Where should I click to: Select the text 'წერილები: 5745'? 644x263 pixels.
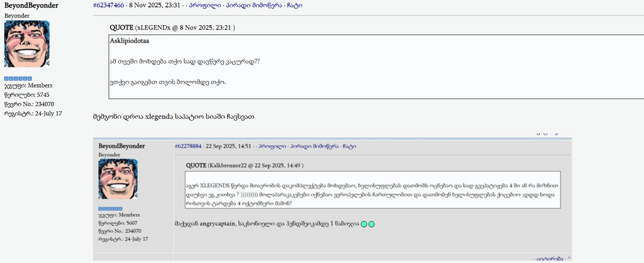(26, 95)
